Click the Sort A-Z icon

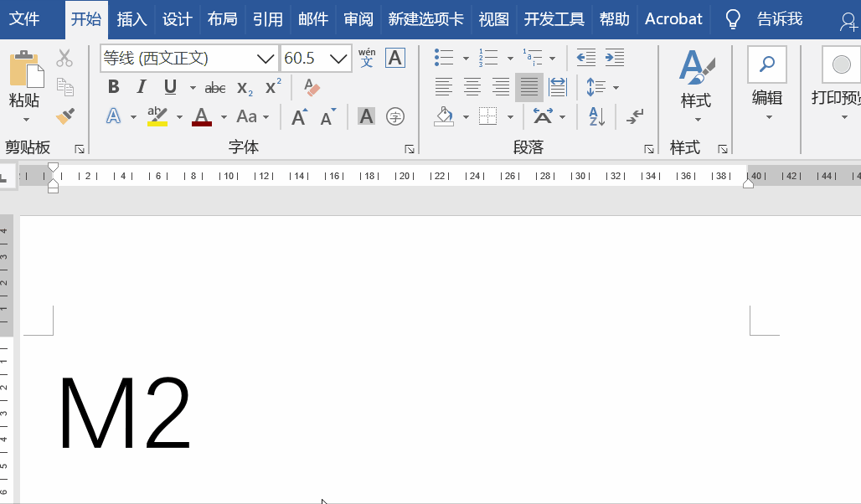597,116
